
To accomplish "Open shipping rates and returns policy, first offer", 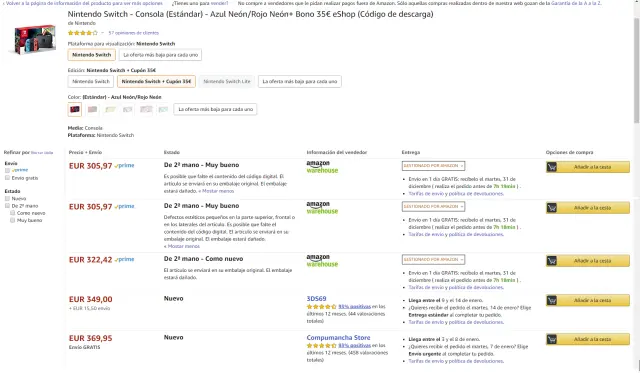I will [x=456, y=194].
